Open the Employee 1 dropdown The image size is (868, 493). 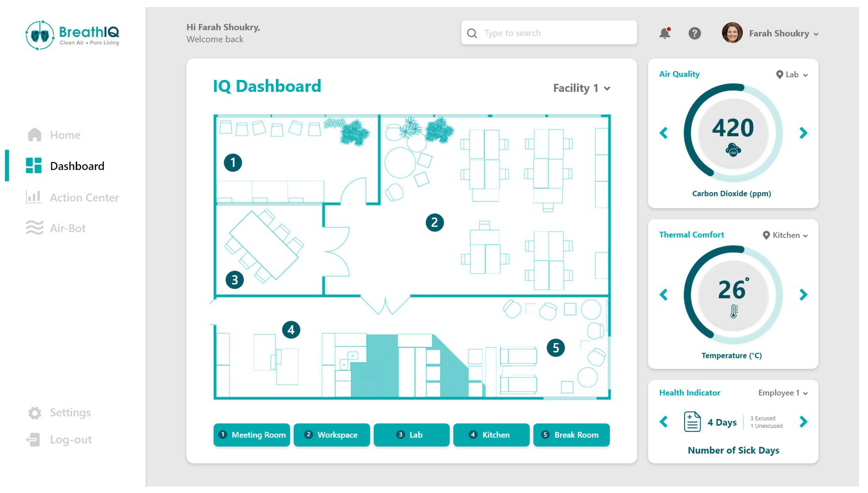(x=783, y=393)
